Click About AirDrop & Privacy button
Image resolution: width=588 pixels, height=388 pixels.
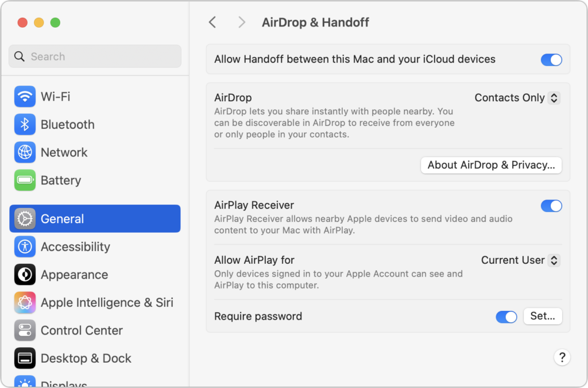491,165
